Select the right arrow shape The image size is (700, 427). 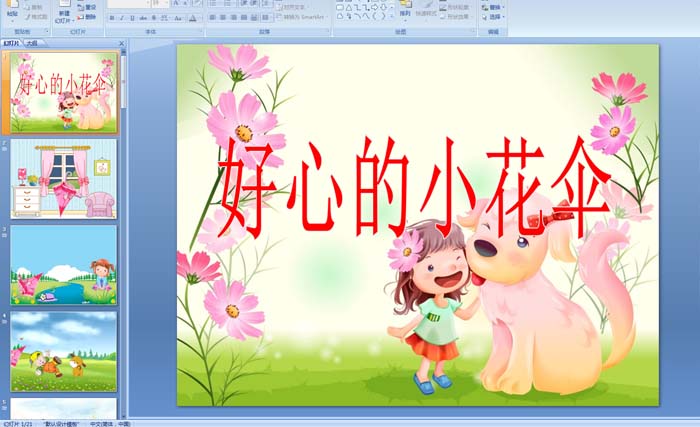point(375,7)
